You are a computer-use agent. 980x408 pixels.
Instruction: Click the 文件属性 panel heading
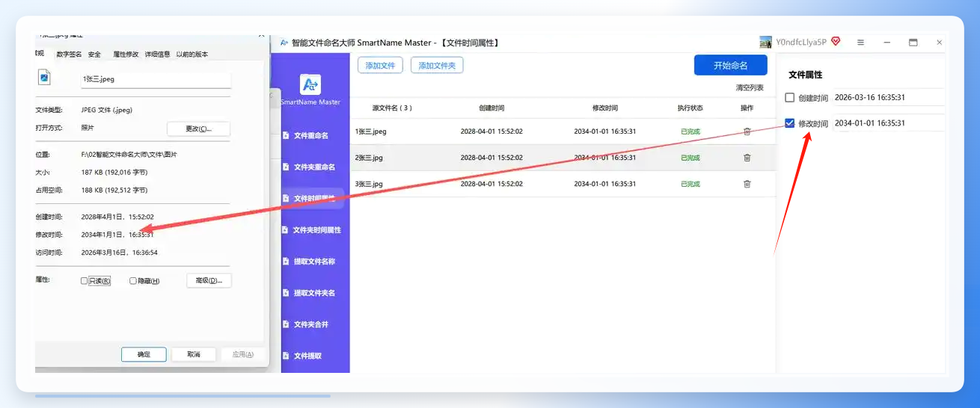tap(806, 75)
